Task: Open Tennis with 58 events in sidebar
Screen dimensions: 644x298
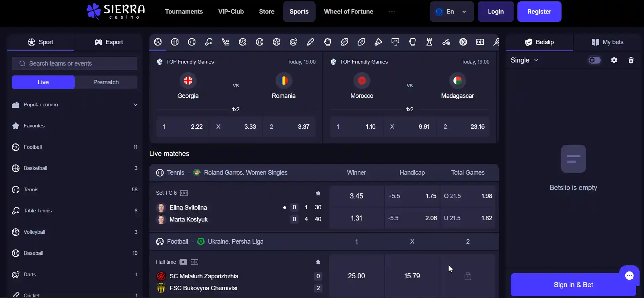Action: 75,190
